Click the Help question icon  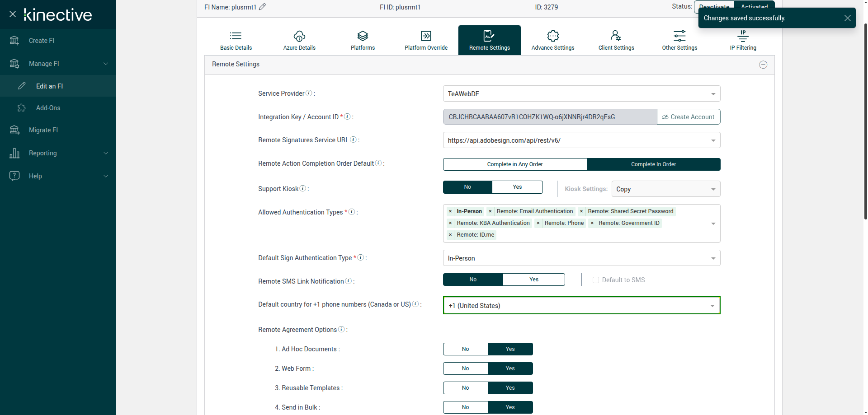(14, 176)
